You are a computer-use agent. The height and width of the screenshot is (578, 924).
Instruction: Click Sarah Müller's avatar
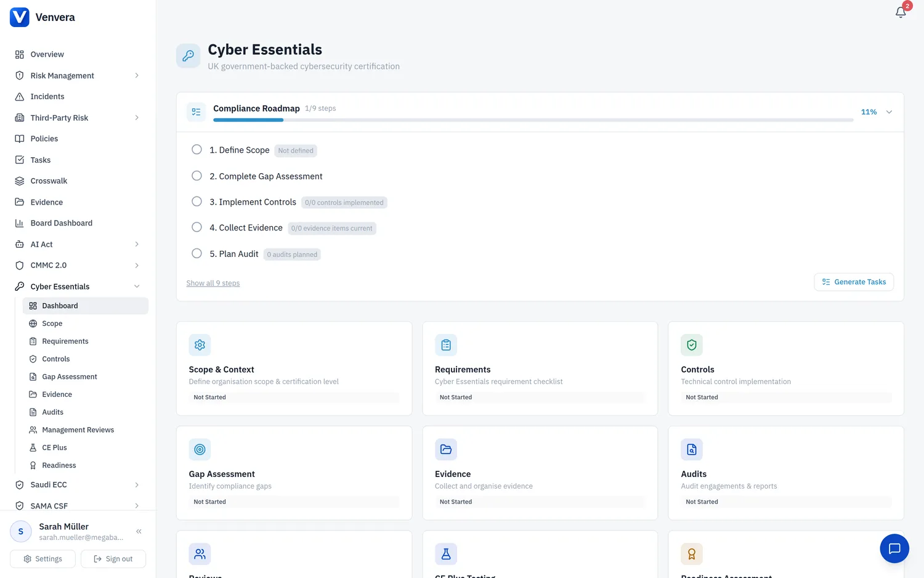pos(21,531)
